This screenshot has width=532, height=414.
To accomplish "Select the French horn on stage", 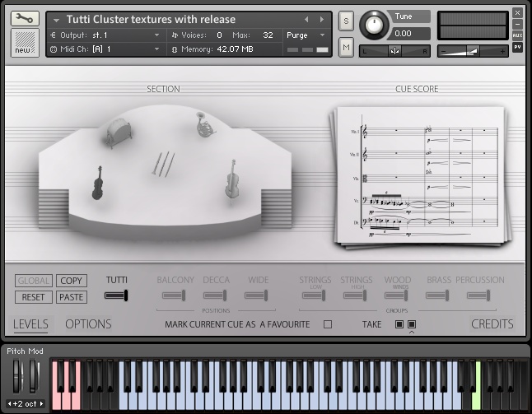I will tap(206, 124).
